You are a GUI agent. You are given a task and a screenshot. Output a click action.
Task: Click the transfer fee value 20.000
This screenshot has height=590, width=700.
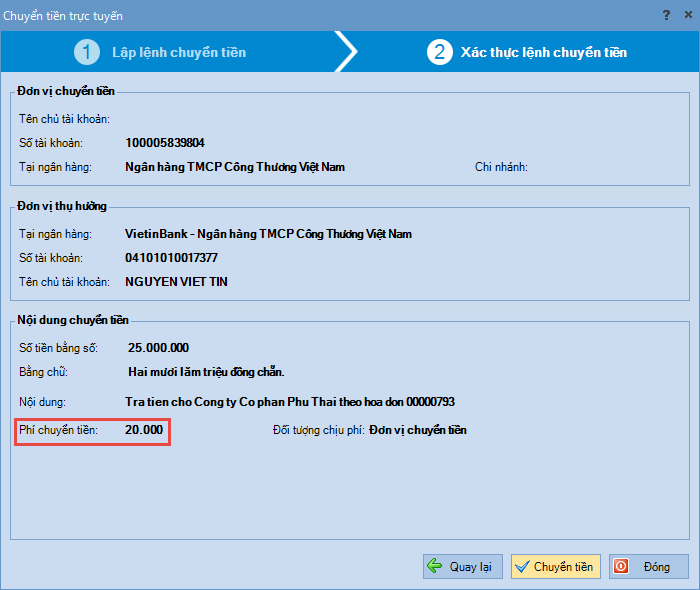coord(144,430)
